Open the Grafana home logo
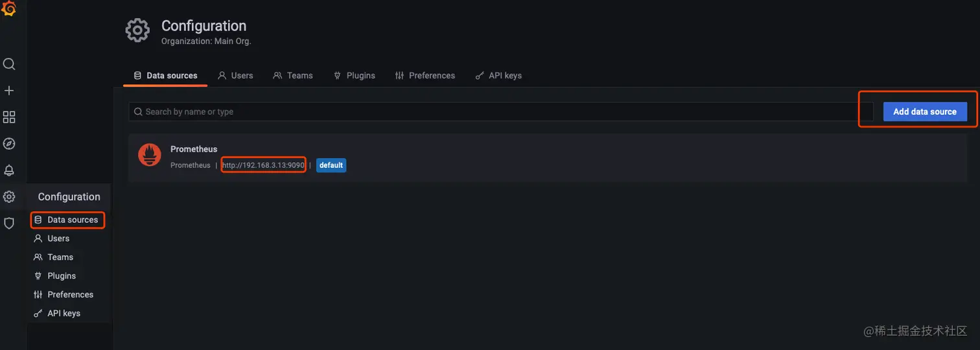980x350 pixels. 9,9
